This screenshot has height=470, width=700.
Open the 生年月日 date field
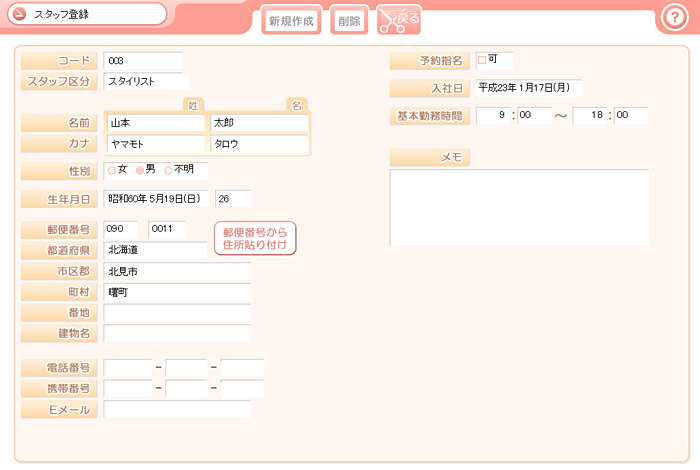click(x=155, y=198)
